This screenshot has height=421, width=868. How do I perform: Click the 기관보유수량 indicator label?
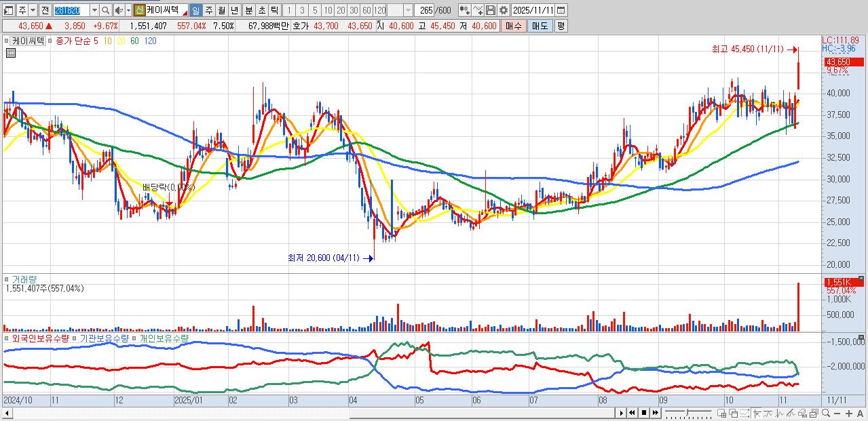point(105,338)
